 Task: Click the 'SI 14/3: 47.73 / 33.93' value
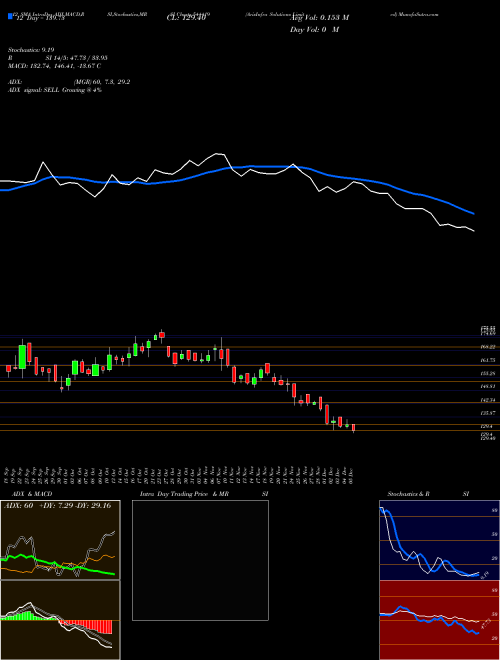click(x=77, y=58)
